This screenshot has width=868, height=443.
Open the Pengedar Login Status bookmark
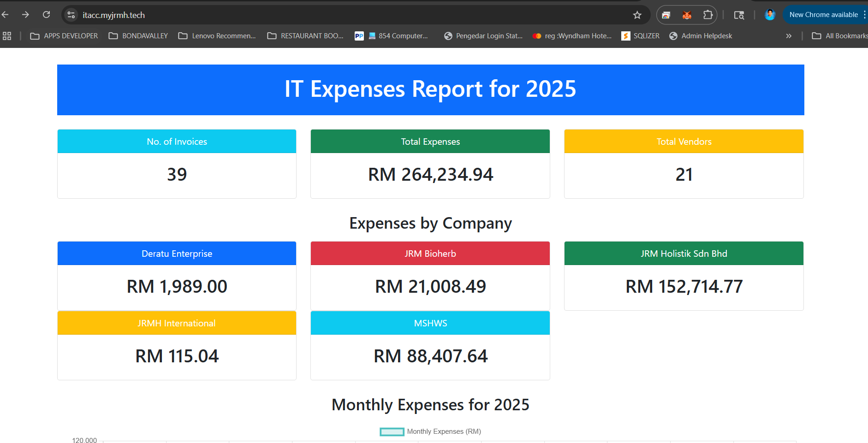point(483,36)
